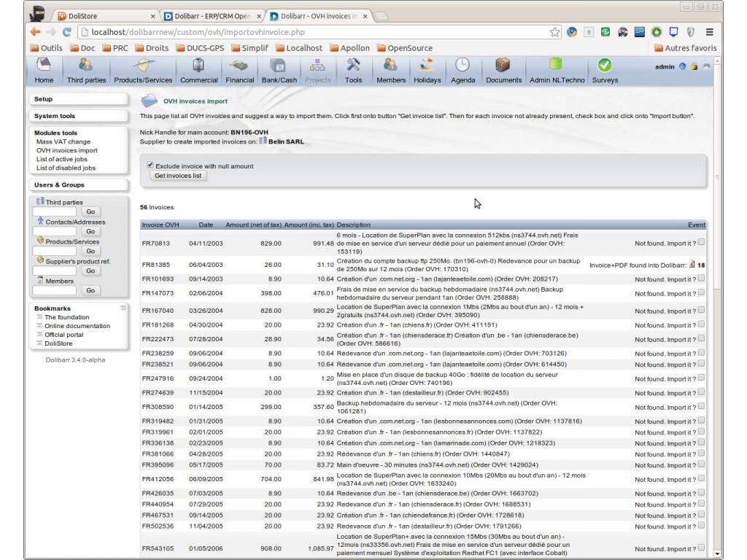Screen dimensions: 747x560
Task: Switch to Dolibarr ERP/CRM browser tab
Action: coord(212,16)
